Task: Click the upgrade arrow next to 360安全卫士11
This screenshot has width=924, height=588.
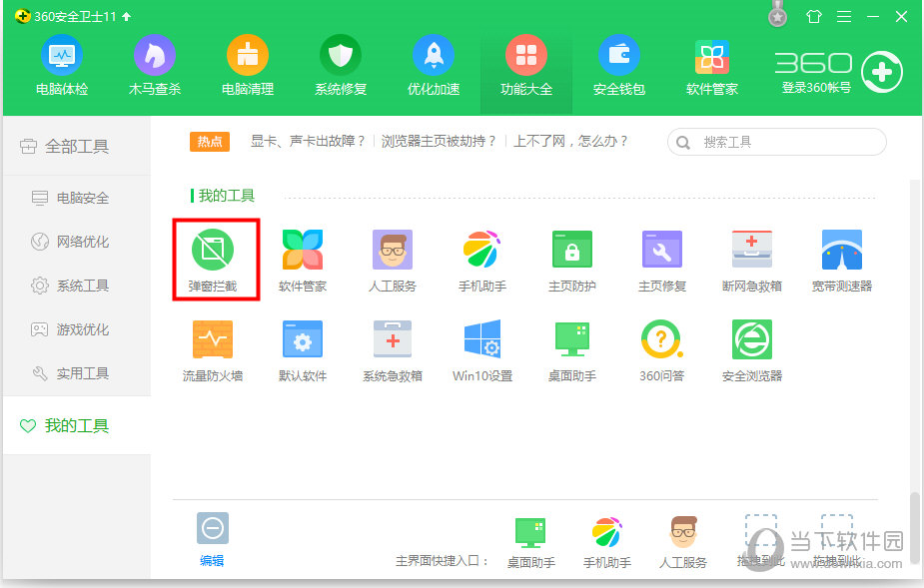Action: pos(126,17)
